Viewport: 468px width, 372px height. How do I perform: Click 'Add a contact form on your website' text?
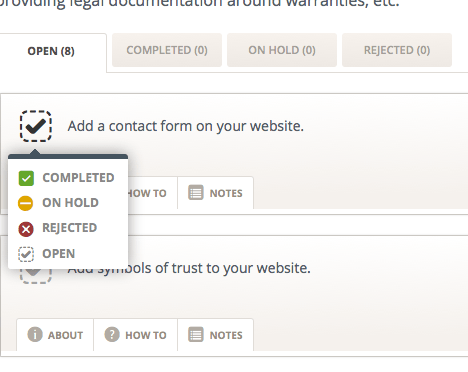[x=186, y=126]
